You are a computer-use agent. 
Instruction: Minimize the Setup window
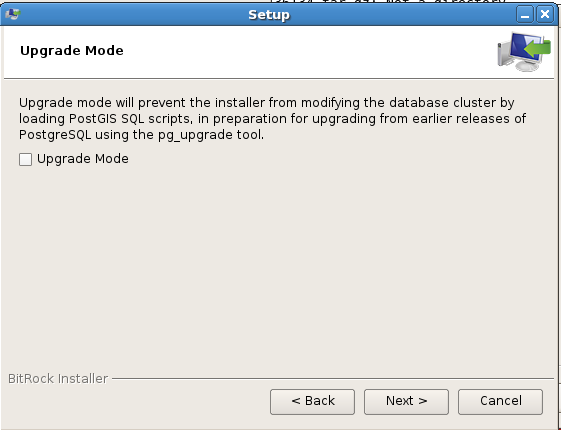click(525, 15)
